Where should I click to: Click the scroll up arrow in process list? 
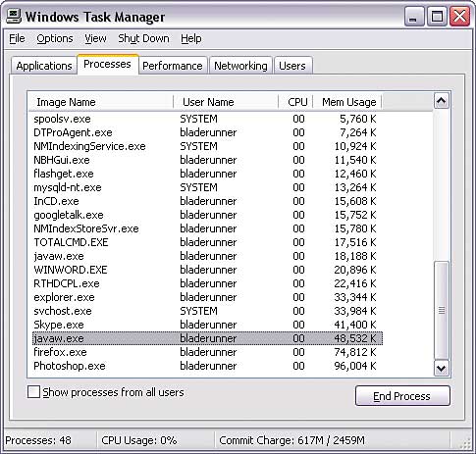[x=442, y=101]
